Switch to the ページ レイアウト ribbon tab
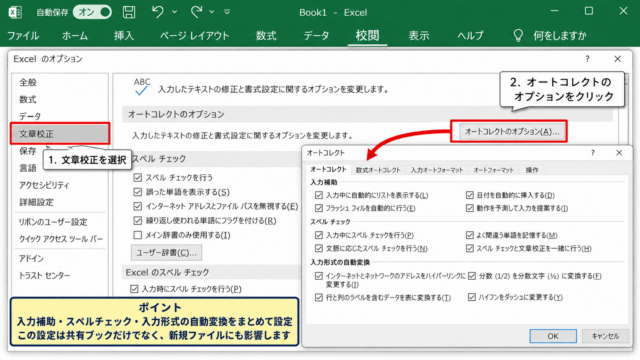The width and height of the screenshot is (640, 360). (x=194, y=36)
